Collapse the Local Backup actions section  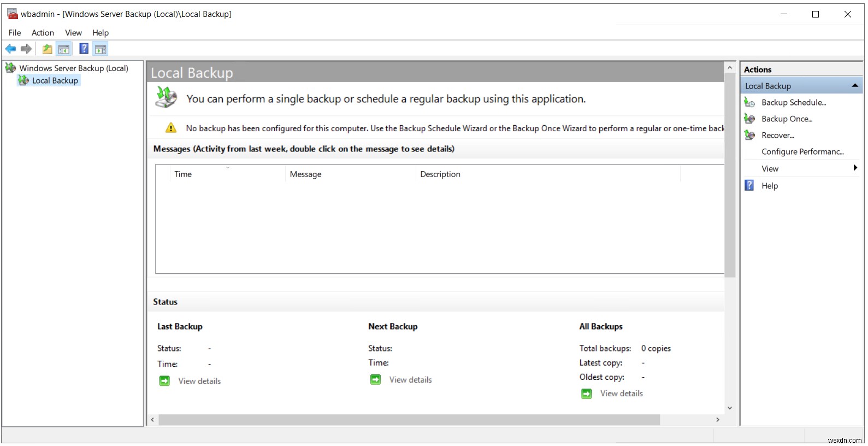click(855, 86)
